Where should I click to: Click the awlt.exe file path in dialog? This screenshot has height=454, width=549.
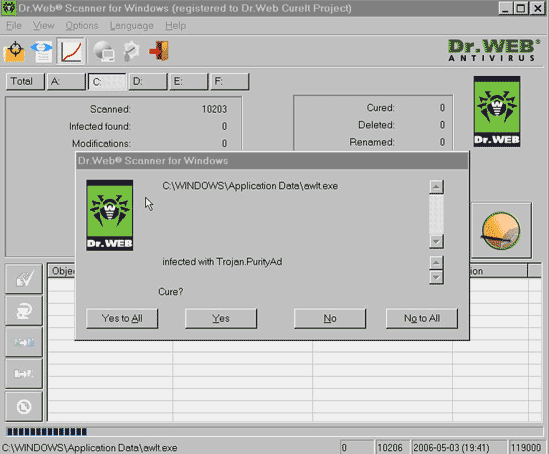click(250, 186)
